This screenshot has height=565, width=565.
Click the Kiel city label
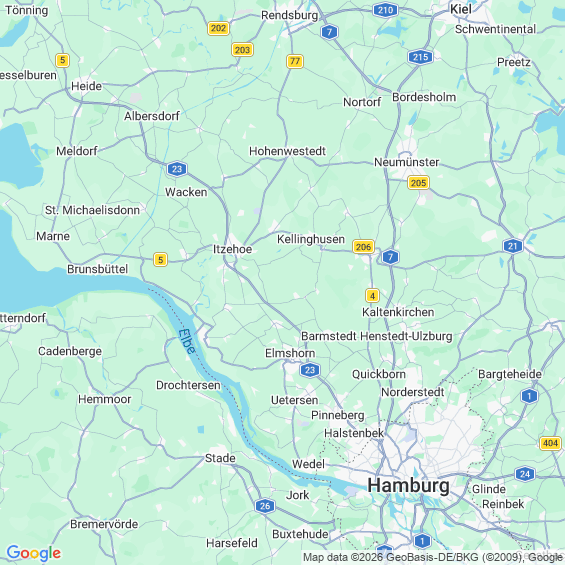[x=461, y=9]
